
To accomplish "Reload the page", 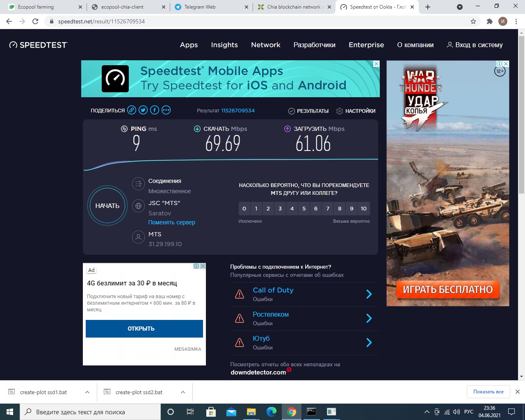I will point(35,21).
